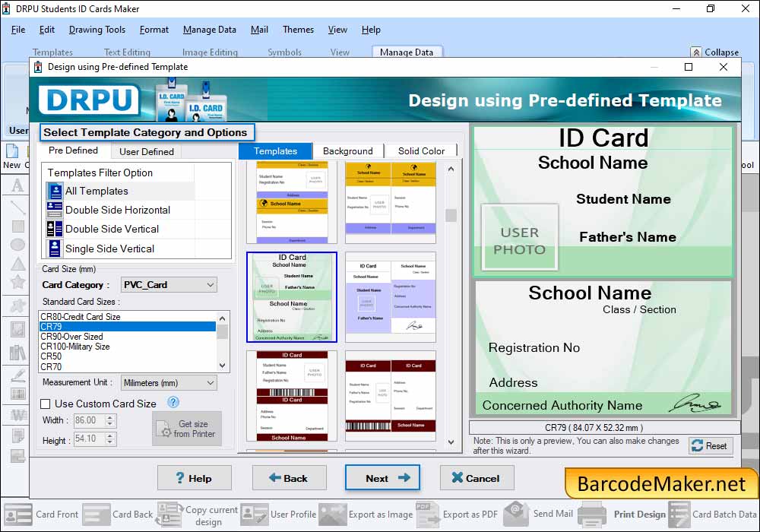Click the Card Back icon in bottom toolbar
This screenshot has height=532, width=760.
point(96,515)
